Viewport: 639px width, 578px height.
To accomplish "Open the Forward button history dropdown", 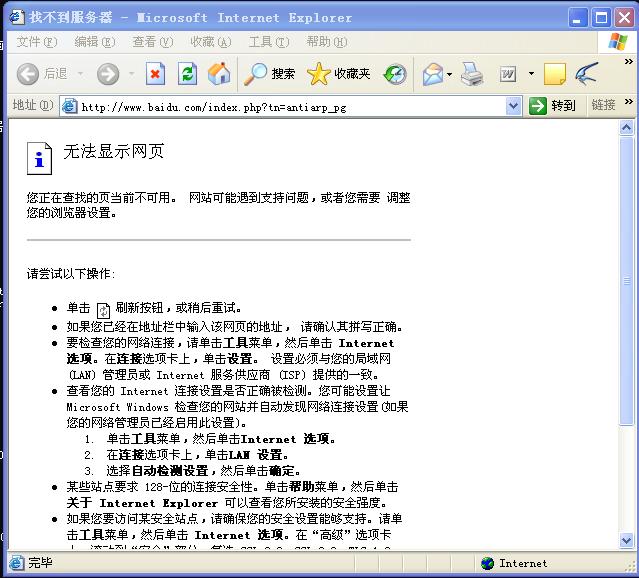I will (x=131, y=74).
